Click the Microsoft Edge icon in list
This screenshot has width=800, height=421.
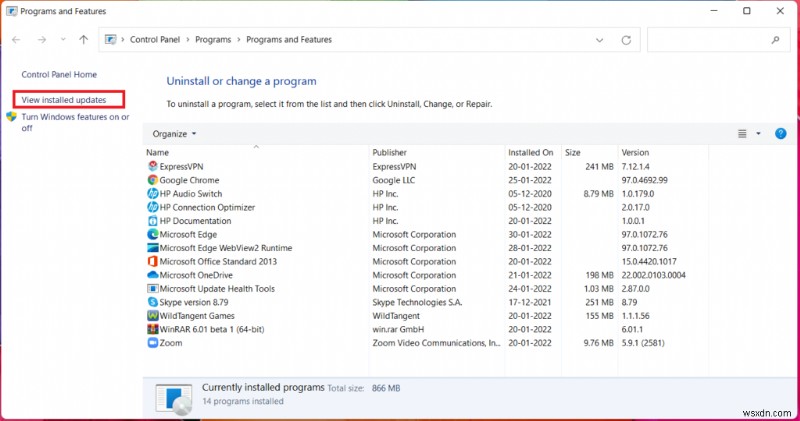point(153,234)
